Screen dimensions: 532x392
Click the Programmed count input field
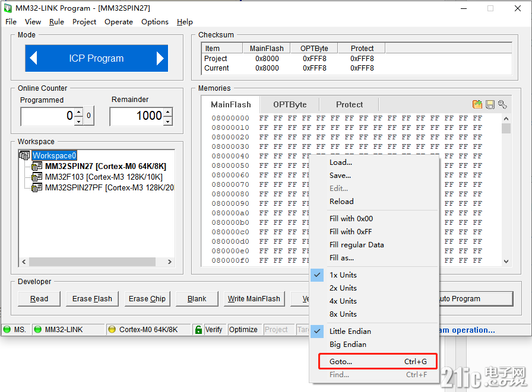pyautogui.click(x=47, y=116)
